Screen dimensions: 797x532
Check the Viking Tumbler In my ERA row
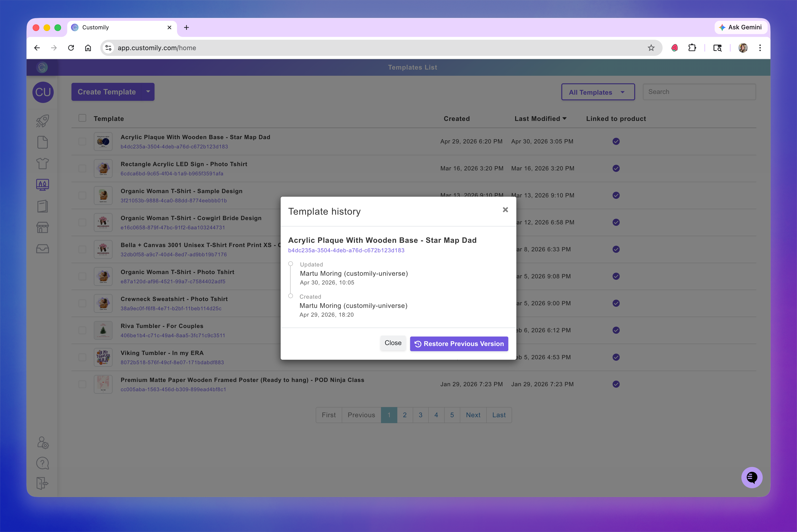(82, 357)
